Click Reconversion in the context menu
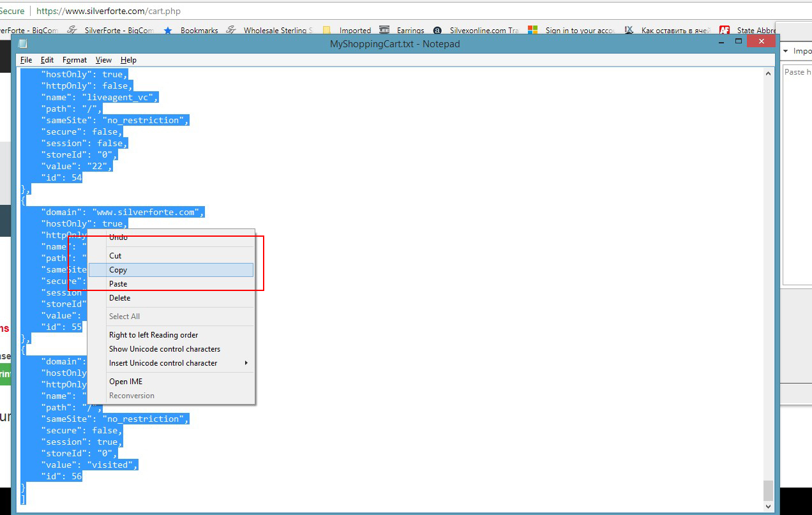The width and height of the screenshot is (812, 515). point(171,396)
